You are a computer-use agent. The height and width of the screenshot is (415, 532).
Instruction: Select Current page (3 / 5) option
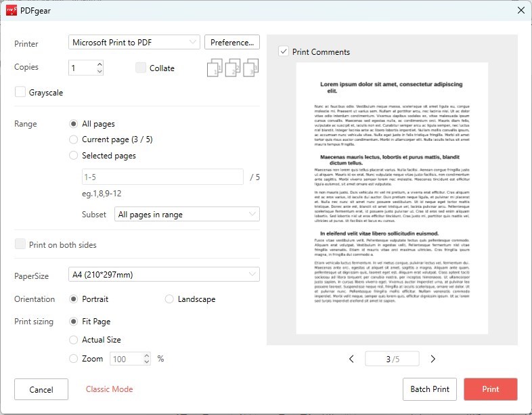click(x=73, y=139)
